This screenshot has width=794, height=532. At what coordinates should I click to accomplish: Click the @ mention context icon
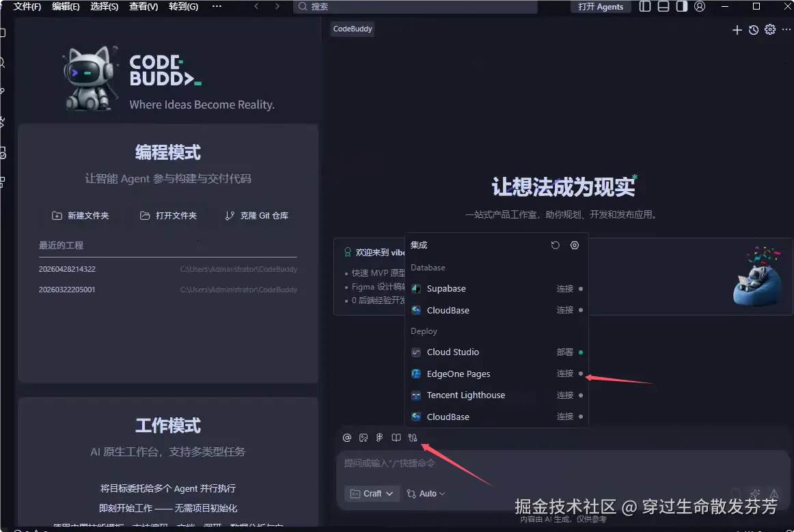point(347,438)
